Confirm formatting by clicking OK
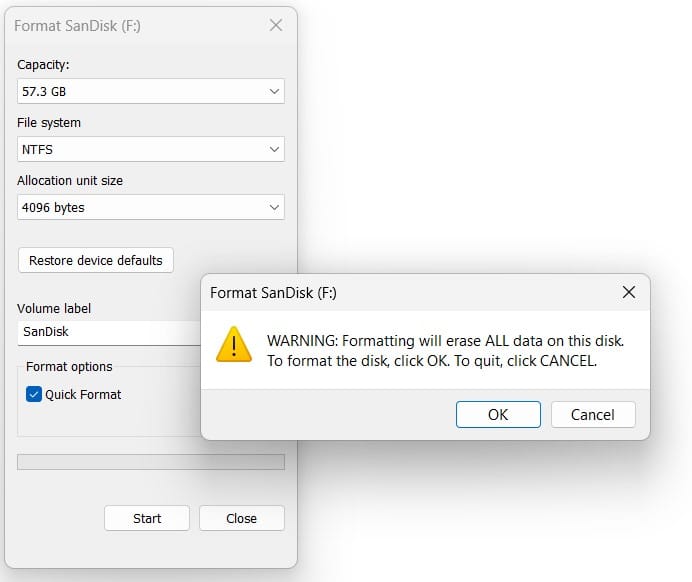This screenshot has height=582, width=692. (498, 415)
